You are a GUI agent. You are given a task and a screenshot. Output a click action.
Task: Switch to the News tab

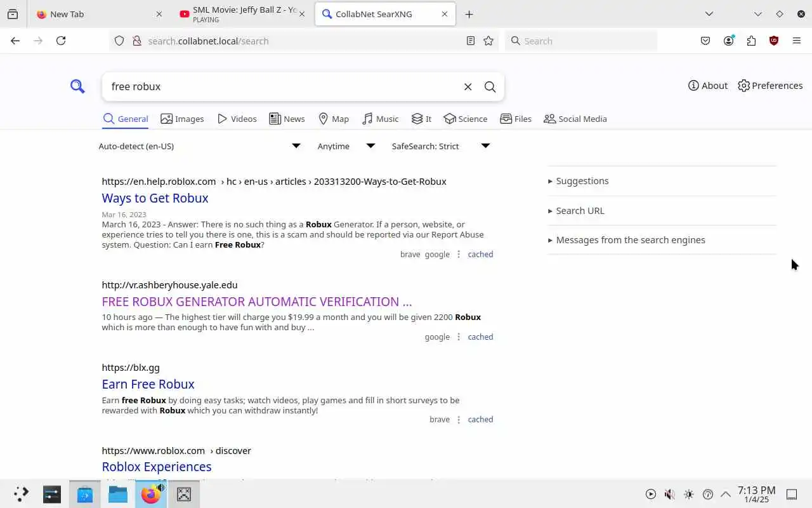click(287, 119)
